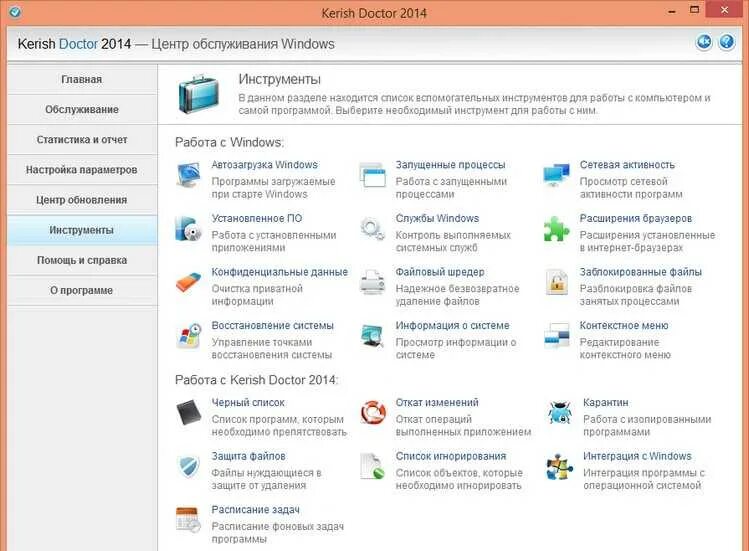This screenshot has height=551, width=749.
Task: Maximize the Kerish Doctor window
Action: 694,10
